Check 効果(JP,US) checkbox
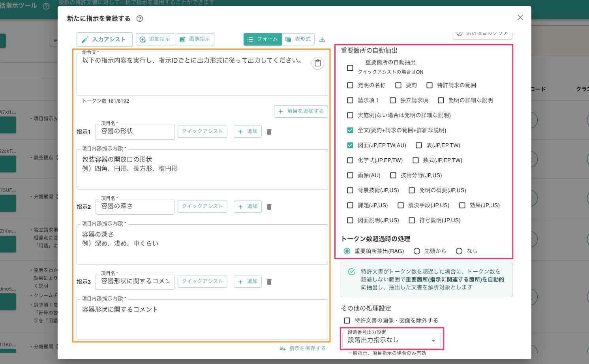 point(462,205)
